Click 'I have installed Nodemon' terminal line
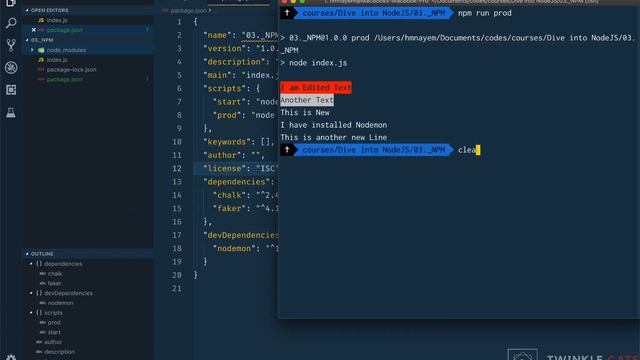This screenshot has width=640, height=360. pos(333,125)
